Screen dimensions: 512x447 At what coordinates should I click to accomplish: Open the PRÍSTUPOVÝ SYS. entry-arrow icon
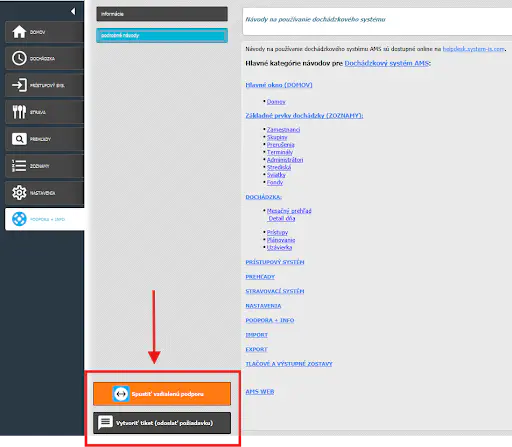(x=19, y=85)
